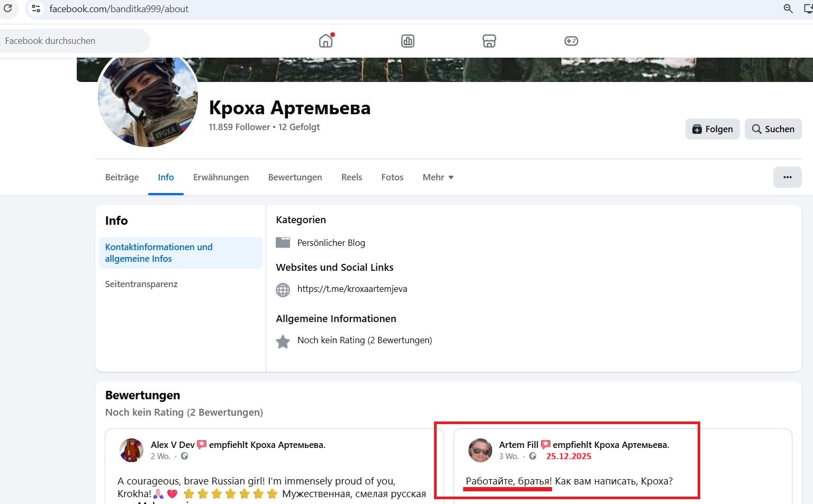Click the site permissions icon in address bar

[x=35, y=8]
